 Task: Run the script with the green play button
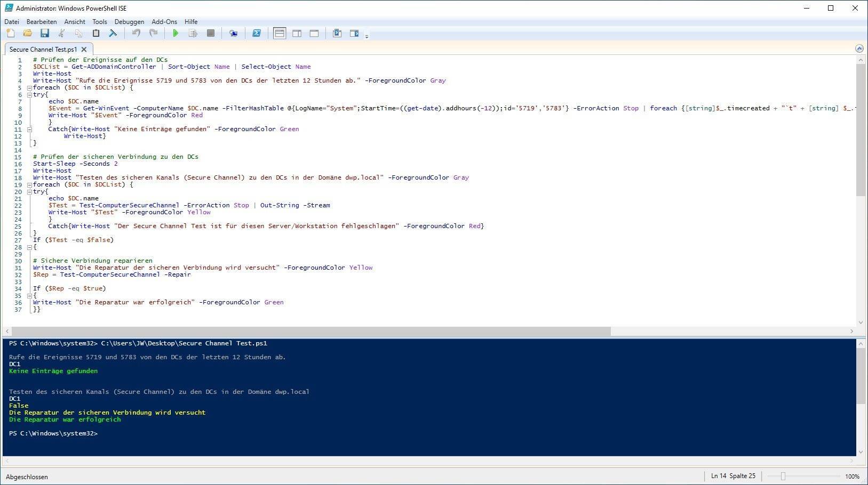pos(176,34)
